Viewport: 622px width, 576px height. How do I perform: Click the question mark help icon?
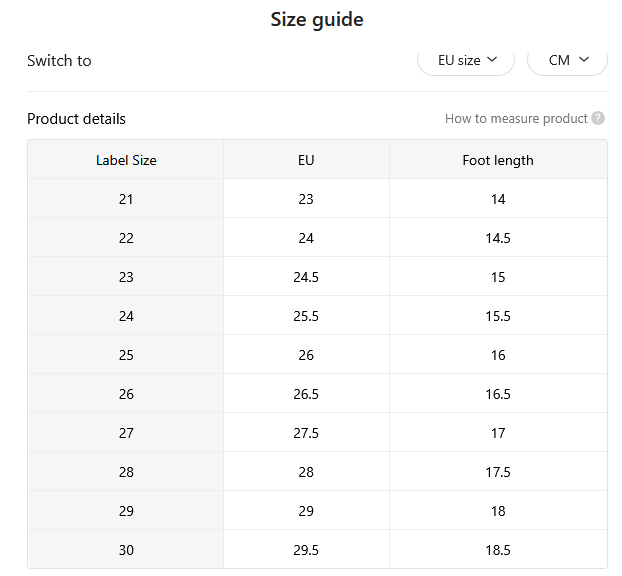[x=598, y=118]
